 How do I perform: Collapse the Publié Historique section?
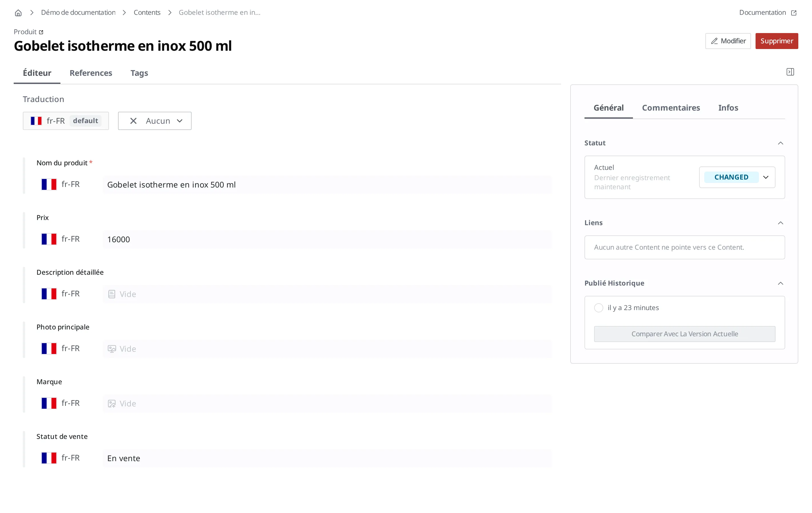780,284
